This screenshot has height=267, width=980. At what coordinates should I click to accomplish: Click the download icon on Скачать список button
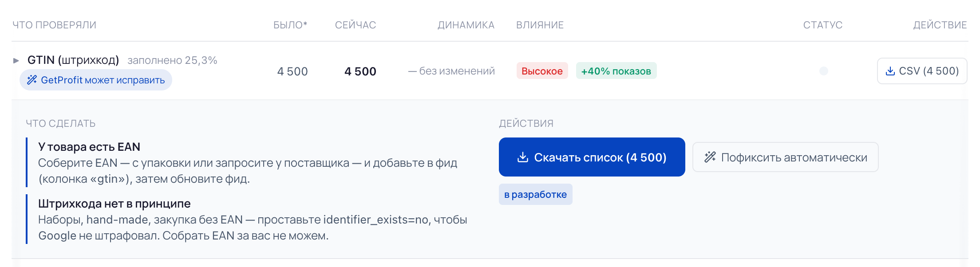click(x=523, y=157)
